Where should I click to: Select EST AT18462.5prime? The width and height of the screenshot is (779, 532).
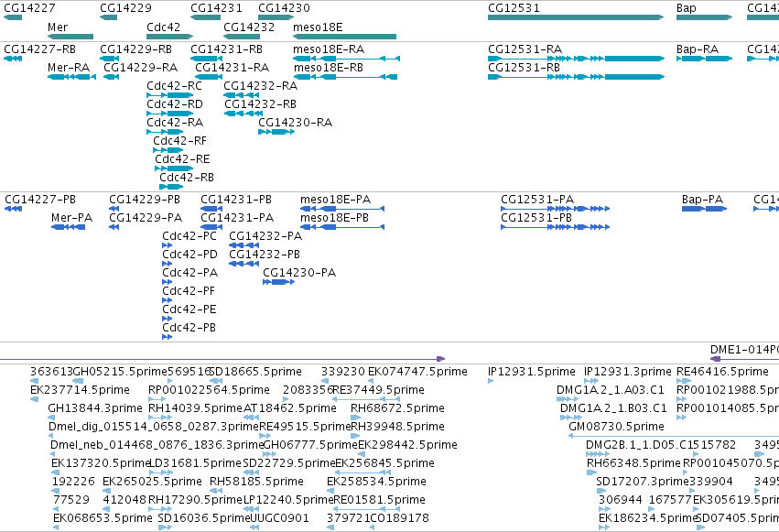click(x=290, y=408)
